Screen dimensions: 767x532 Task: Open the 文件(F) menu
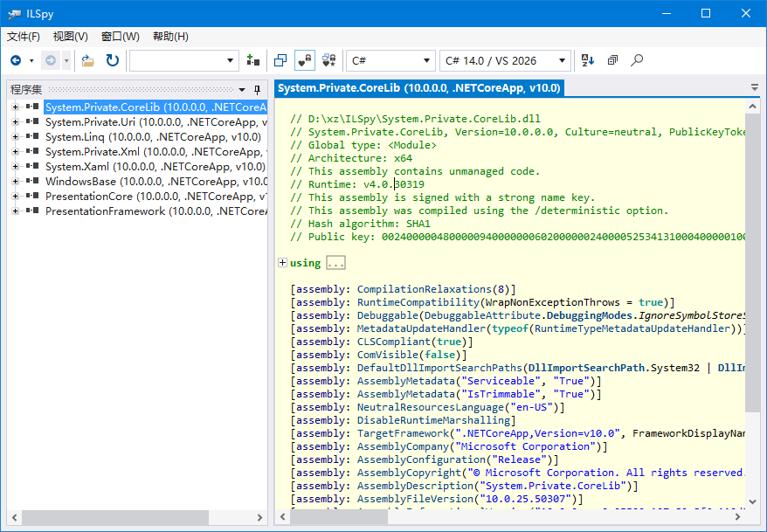tap(24, 37)
